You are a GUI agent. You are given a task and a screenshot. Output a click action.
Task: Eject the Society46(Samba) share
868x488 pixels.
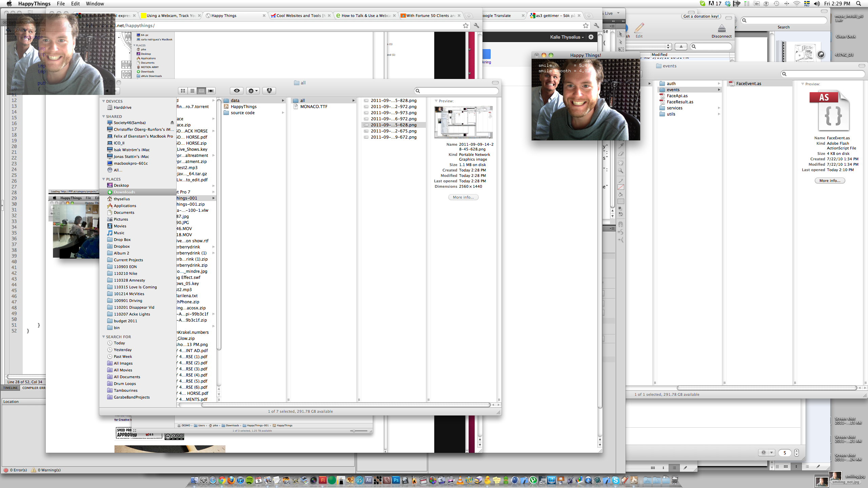pyautogui.click(x=172, y=123)
